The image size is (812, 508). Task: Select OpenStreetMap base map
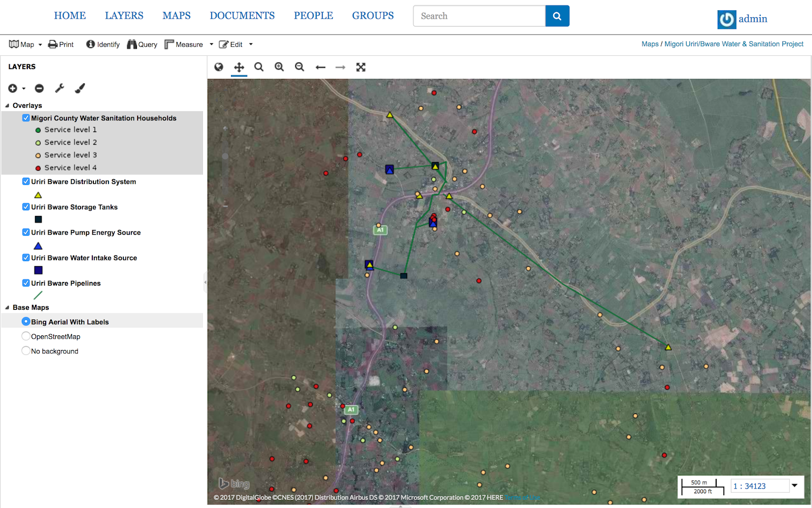pyautogui.click(x=26, y=336)
